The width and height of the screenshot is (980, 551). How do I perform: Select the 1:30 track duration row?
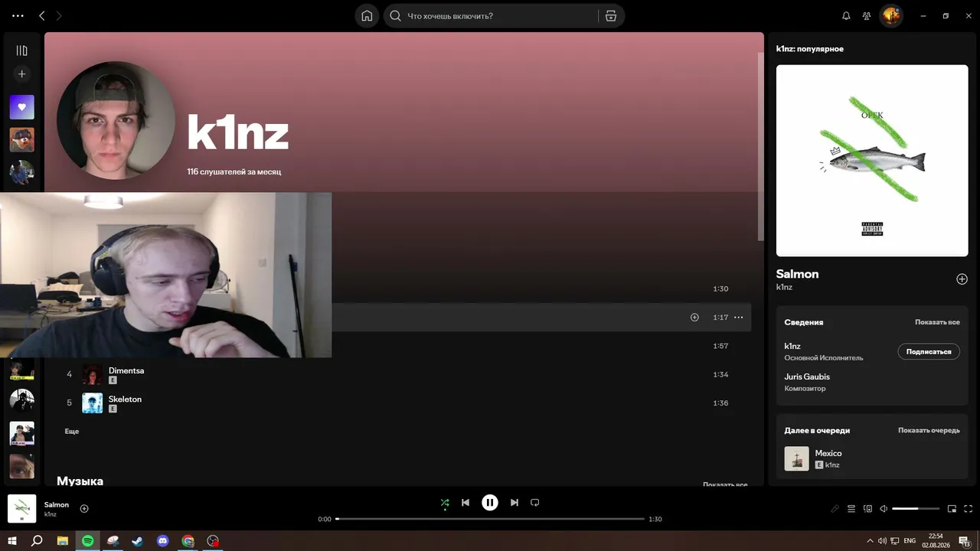point(720,289)
